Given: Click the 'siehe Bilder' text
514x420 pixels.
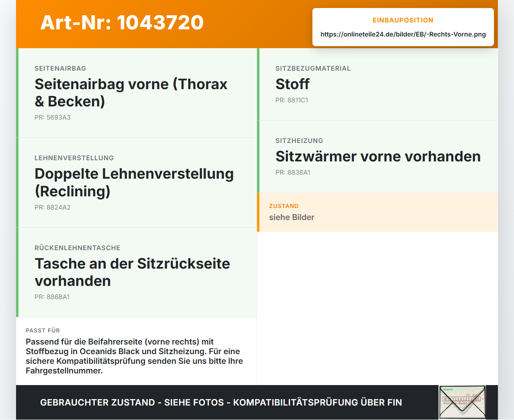Looking at the screenshot, I should pos(292,217).
